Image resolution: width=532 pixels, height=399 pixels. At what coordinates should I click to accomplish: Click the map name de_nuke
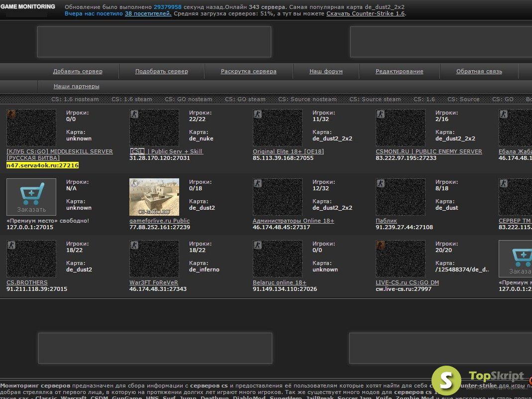click(201, 138)
